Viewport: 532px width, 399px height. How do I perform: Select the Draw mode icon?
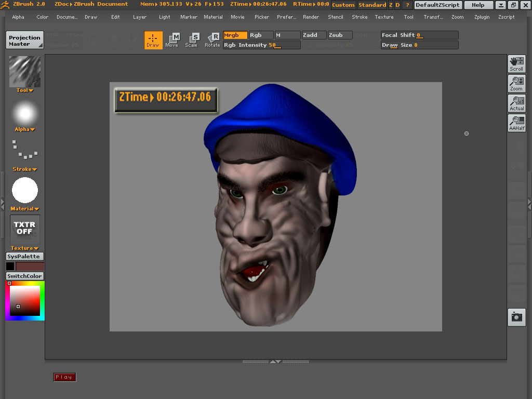point(153,40)
